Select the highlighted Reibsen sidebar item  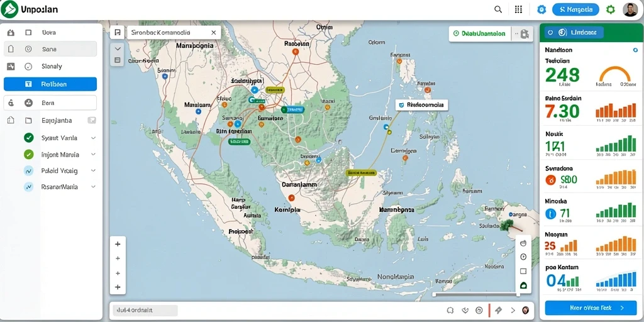pos(50,84)
